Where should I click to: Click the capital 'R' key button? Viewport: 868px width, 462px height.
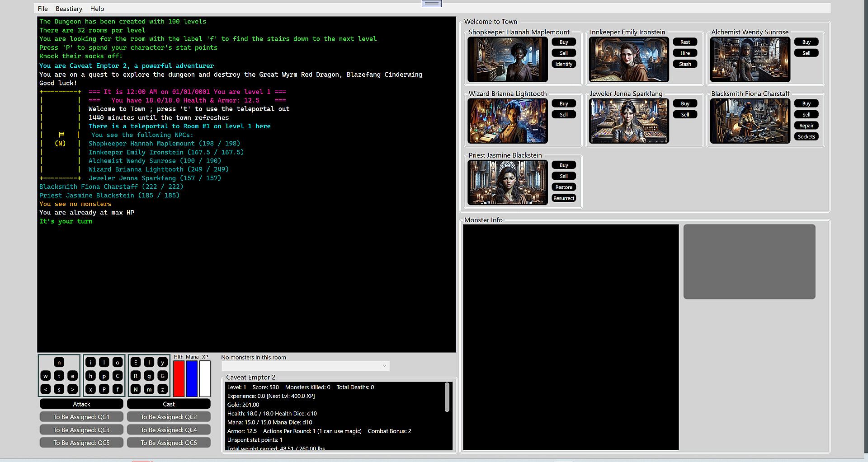136,376
